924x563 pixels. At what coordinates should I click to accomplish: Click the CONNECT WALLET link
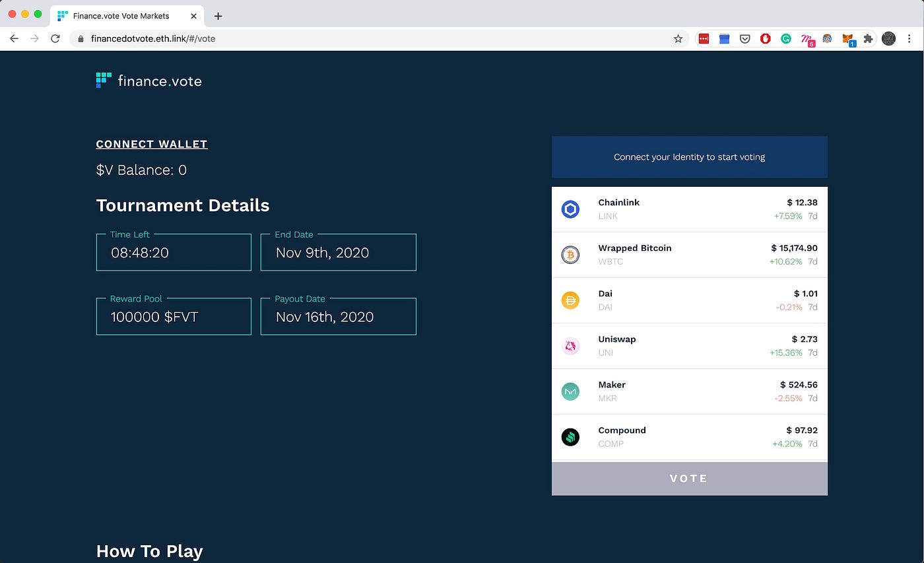pos(152,144)
